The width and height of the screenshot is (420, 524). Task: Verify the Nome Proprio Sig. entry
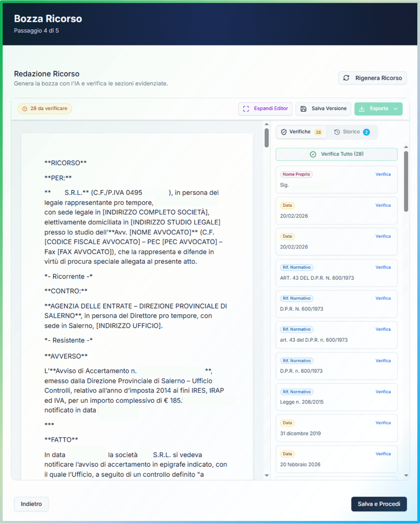(x=383, y=174)
